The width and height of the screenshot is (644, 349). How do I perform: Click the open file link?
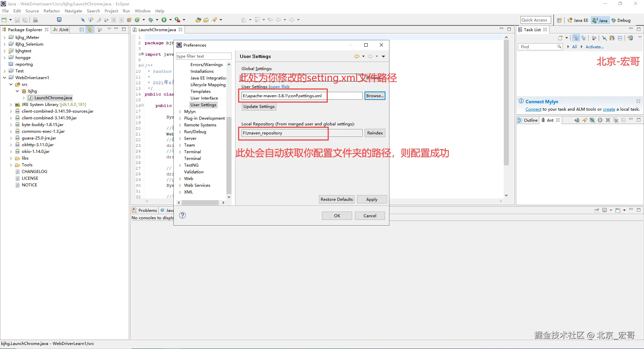pos(278,87)
